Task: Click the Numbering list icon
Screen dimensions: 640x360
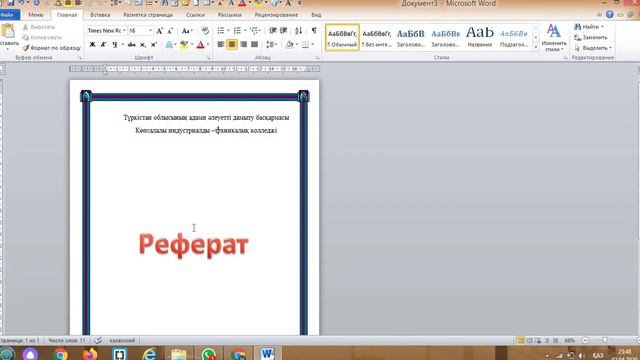Action: pos(237,31)
